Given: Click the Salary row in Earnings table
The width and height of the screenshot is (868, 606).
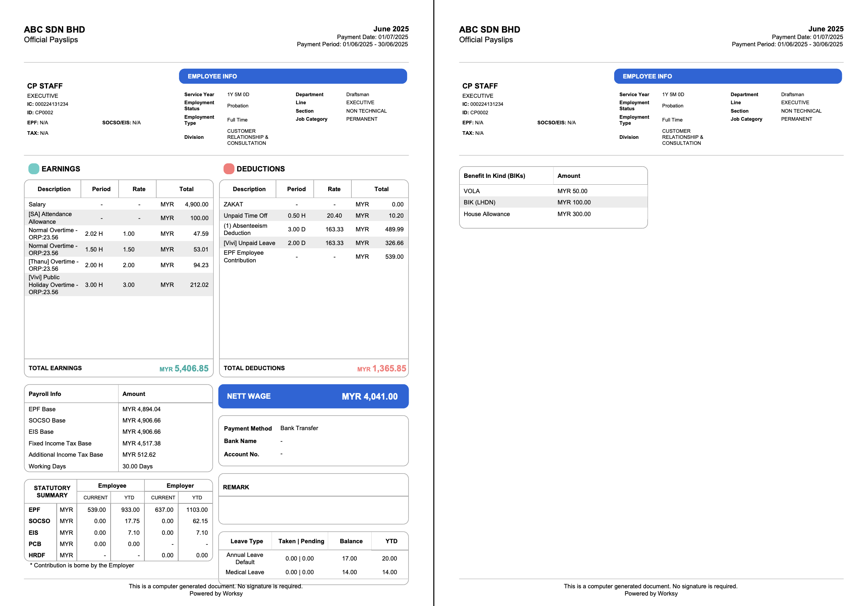Looking at the screenshot, I should coord(118,204).
